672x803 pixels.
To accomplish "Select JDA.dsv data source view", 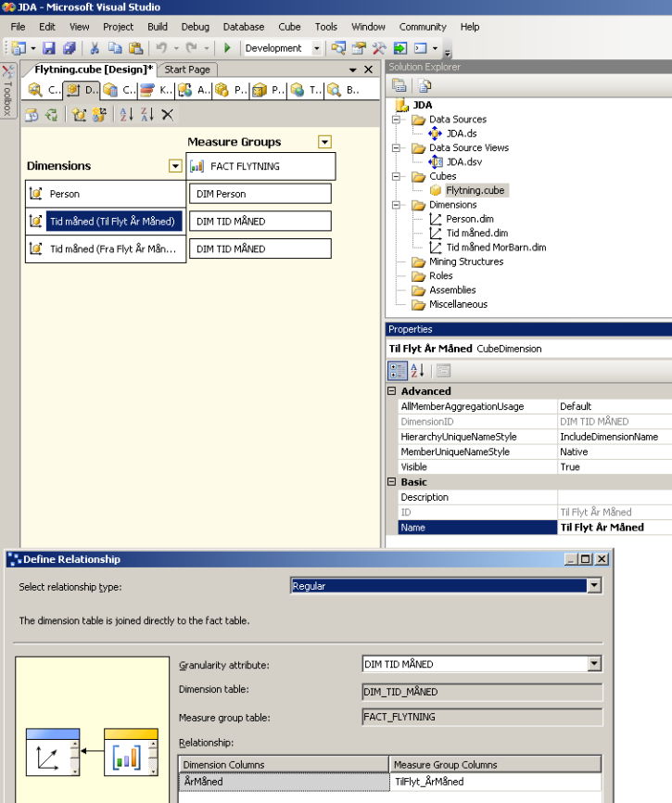I will tap(463, 162).
